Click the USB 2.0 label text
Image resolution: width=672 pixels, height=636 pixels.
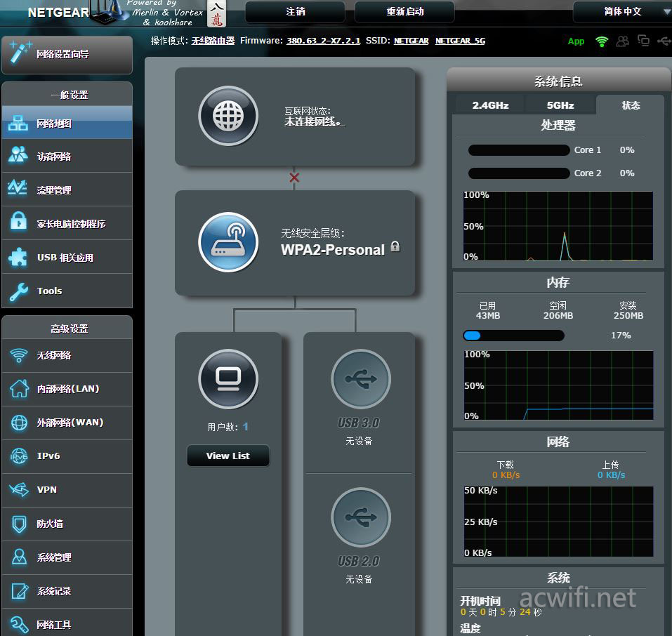tap(359, 561)
